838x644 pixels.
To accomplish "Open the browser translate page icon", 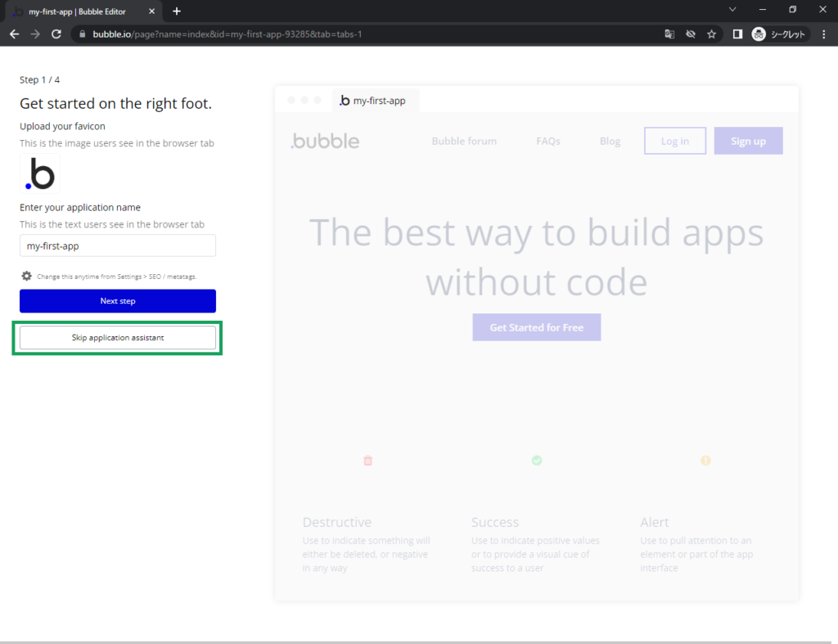I will click(x=669, y=34).
